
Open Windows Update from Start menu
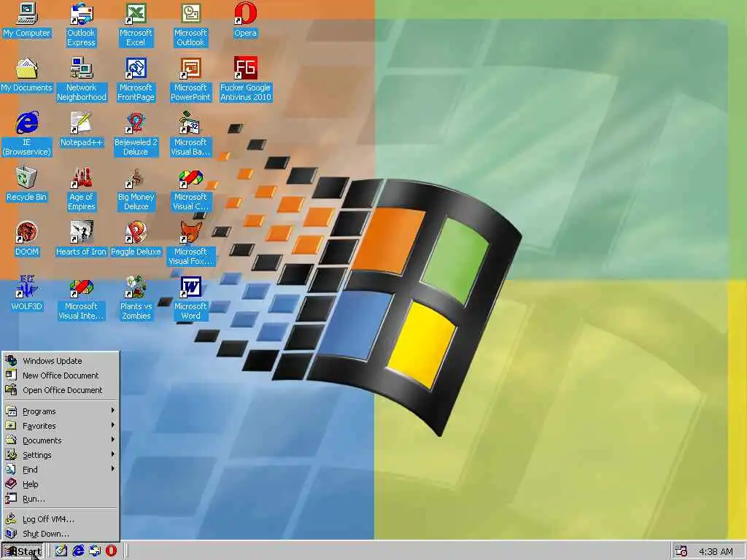pos(61,361)
